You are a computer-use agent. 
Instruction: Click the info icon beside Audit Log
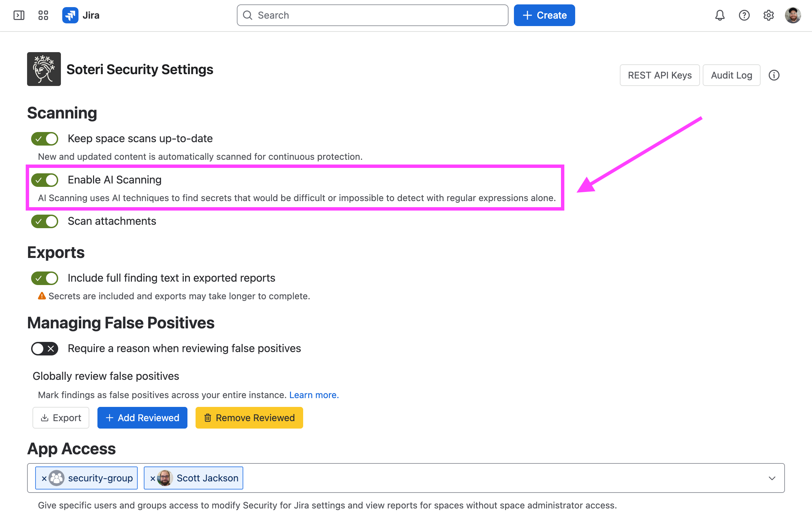pos(774,75)
